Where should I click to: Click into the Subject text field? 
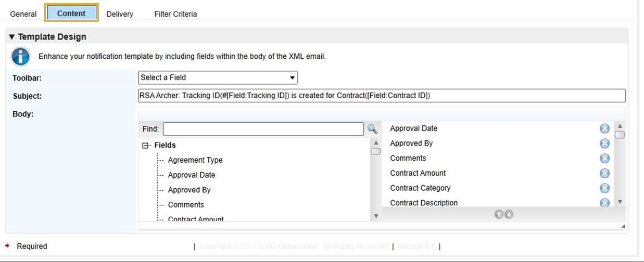382,96
